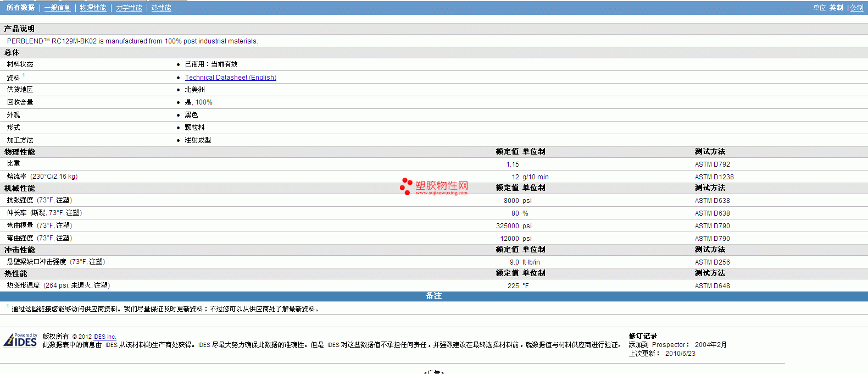Click the ASTM D256 test method
The width and height of the screenshot is (868, 374).
click(713, 262)
